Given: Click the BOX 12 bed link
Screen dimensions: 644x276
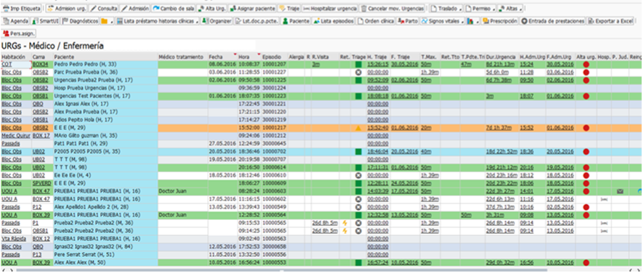Looking at the screenshot, I should coord(41,239).
